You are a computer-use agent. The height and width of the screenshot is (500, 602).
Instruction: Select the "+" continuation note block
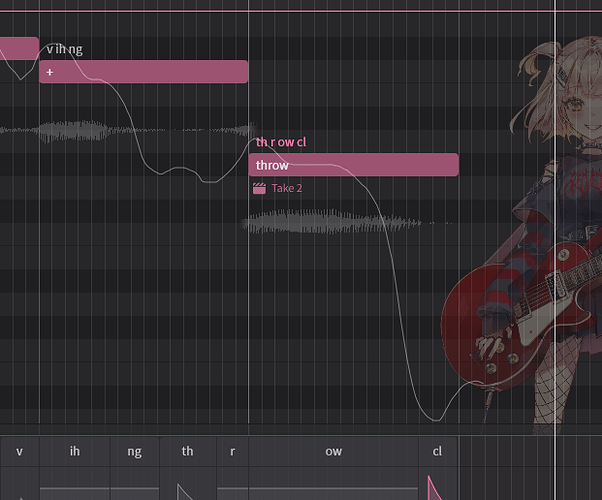point(144,71)
